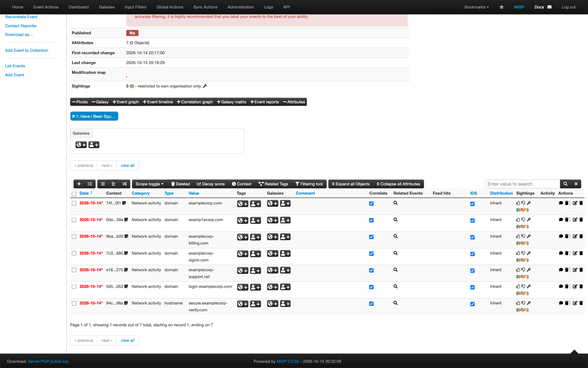Expand the Event graph section
Image resolution: width=588 pixels, height=368 pixels.
coord(126,102)
